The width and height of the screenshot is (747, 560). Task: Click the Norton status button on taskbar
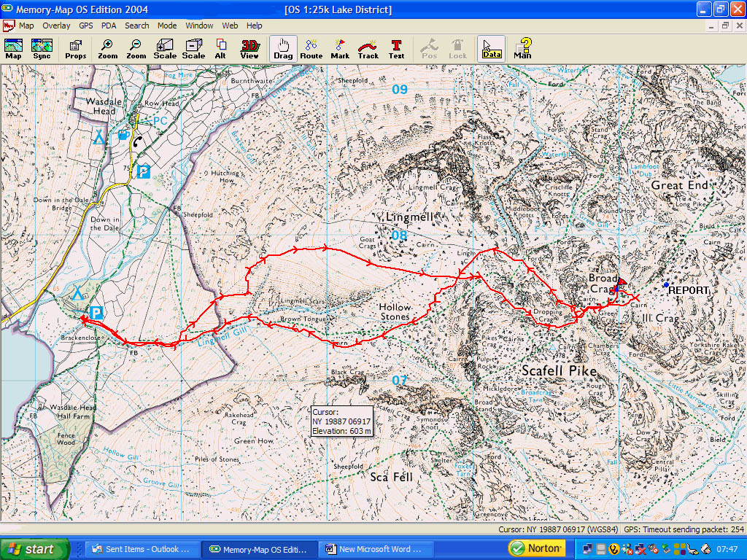click(x=537, y=548)
